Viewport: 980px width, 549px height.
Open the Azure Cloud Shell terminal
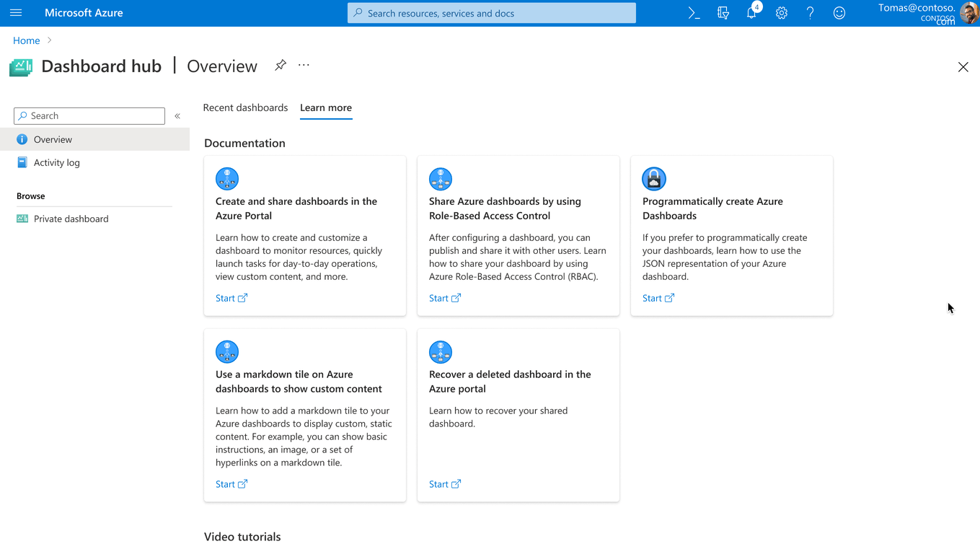coord(692,12)
